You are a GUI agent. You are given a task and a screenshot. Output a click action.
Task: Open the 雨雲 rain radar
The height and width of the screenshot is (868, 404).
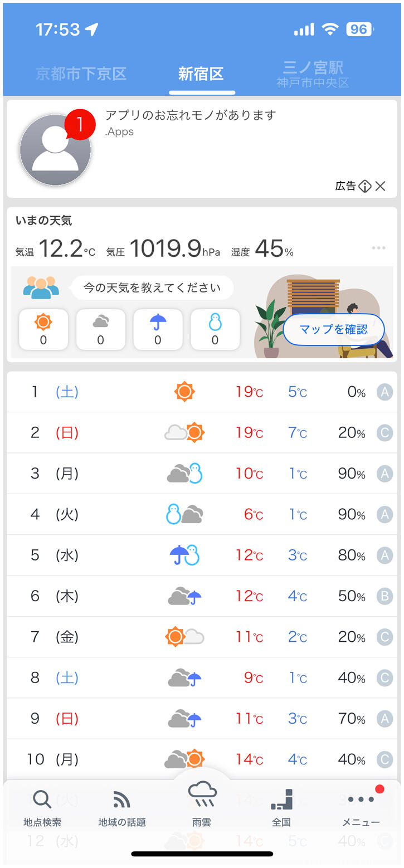[x=202, y=804]
